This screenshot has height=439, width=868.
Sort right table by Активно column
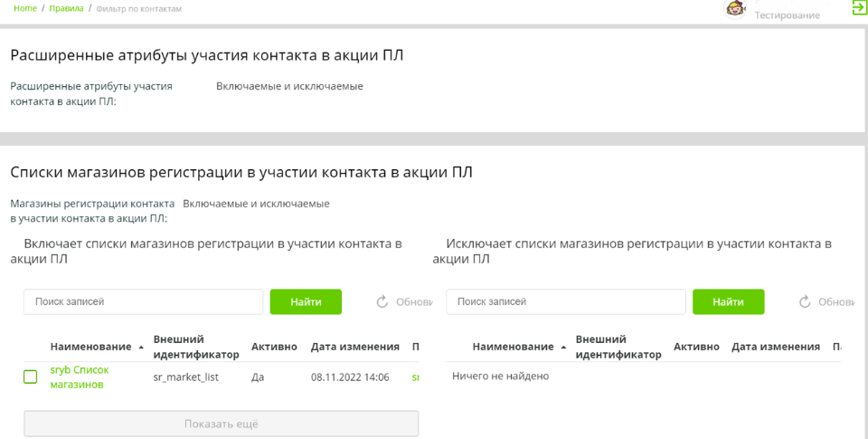coord(696,347)
